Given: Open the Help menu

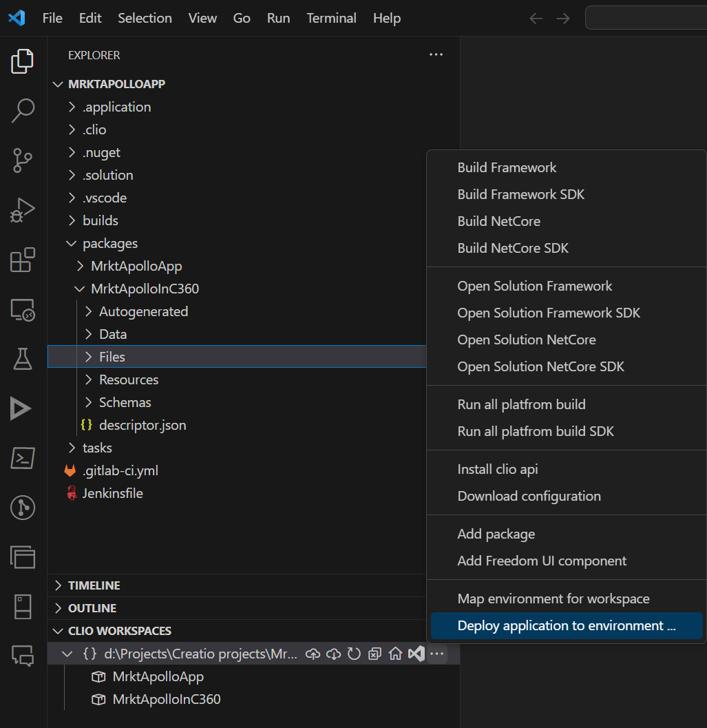Looking at the screenshot, I should coord(387,18).
